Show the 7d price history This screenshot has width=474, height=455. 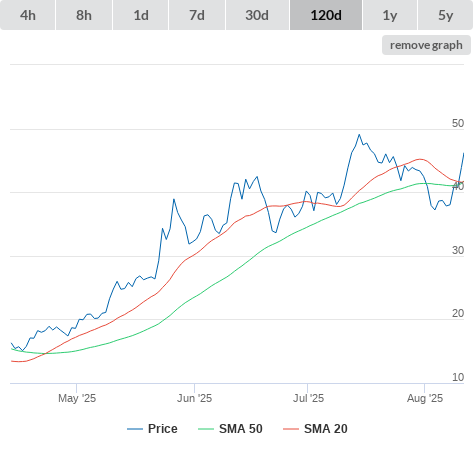pyautogui.click(x=197, y=15)
